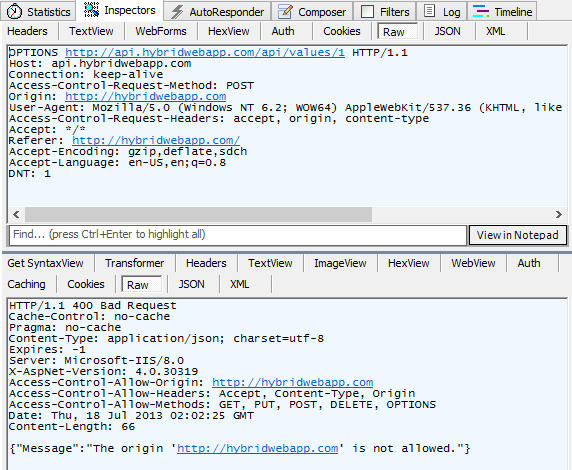Open the request Auth tab
The image size is (572, 470).
(x=283, y=31)
